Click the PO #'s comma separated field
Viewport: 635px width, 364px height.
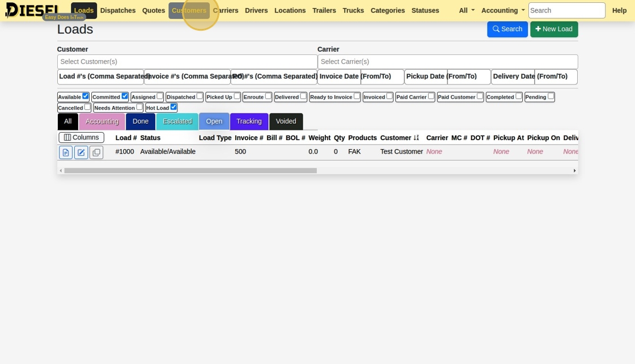[x=274, y=77]
